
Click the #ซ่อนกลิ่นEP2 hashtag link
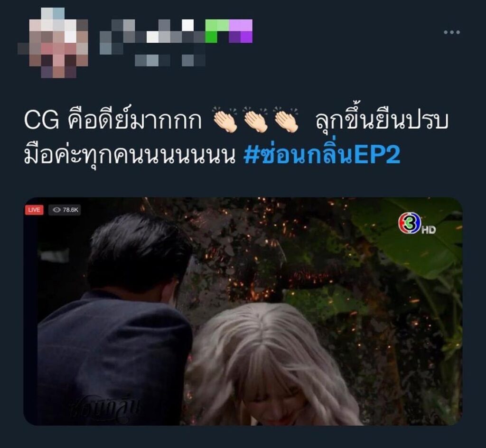[x=322, y=155]
